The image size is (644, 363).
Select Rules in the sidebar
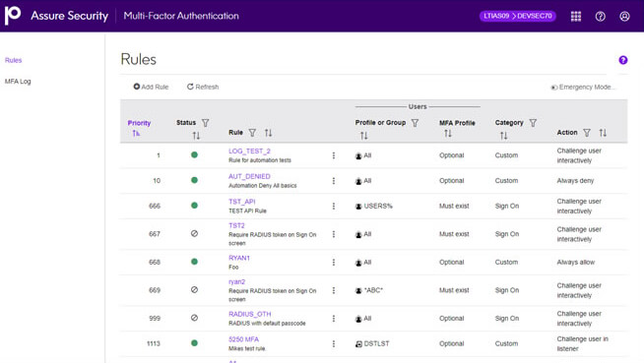(x=13, y=60)
